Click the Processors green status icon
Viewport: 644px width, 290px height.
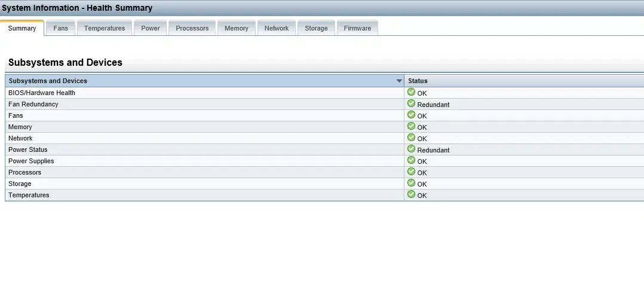point(411,172)
